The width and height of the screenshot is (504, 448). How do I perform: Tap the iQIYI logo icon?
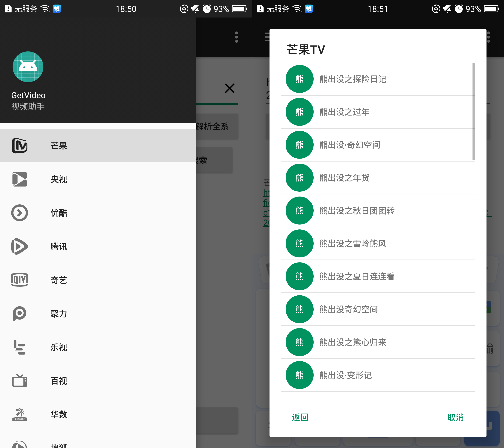[19, 280]
